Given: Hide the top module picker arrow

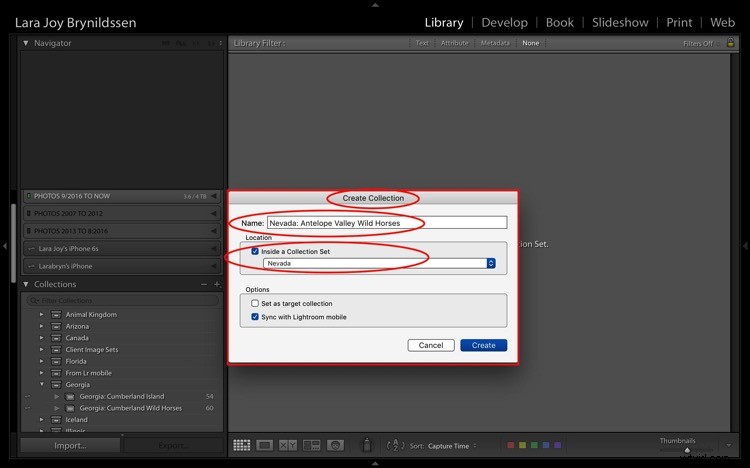Looking at the screenshot, I should [375, 5].
